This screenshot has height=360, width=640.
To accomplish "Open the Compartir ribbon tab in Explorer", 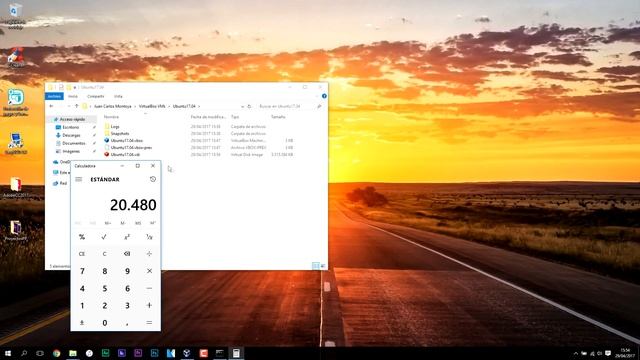I will tap(96, 96).
